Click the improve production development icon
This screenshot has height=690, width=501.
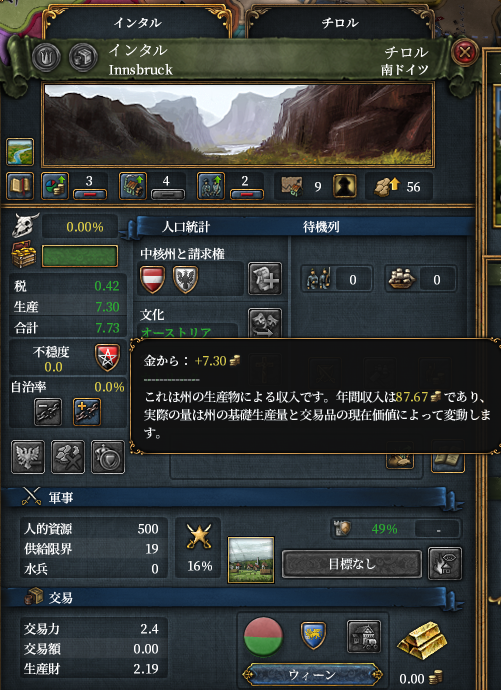133,186
